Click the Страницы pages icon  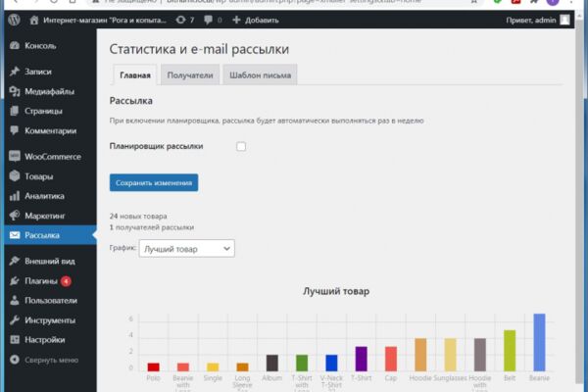click(15, 111)
